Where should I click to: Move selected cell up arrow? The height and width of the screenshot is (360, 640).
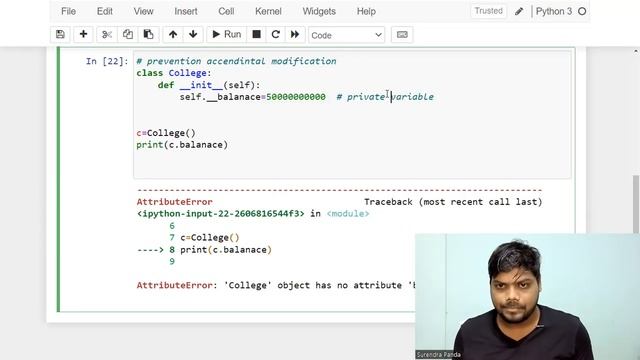coord(173,35)
